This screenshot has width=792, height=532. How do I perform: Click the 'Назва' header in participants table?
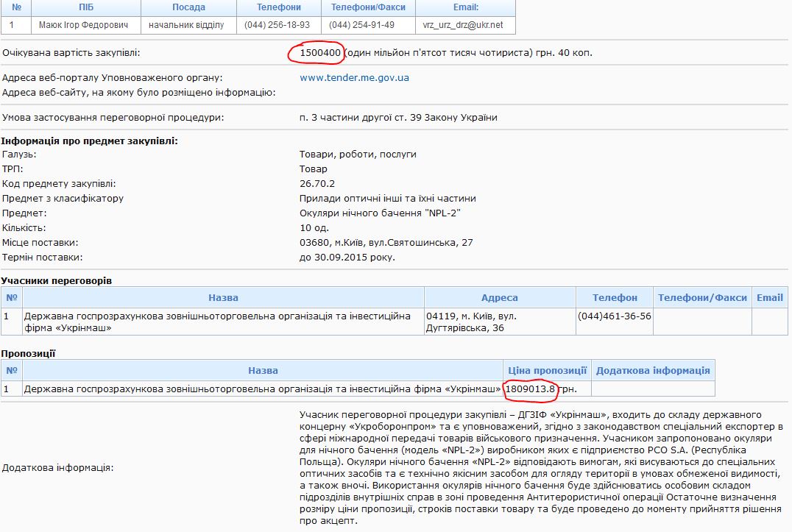[223, 298]
